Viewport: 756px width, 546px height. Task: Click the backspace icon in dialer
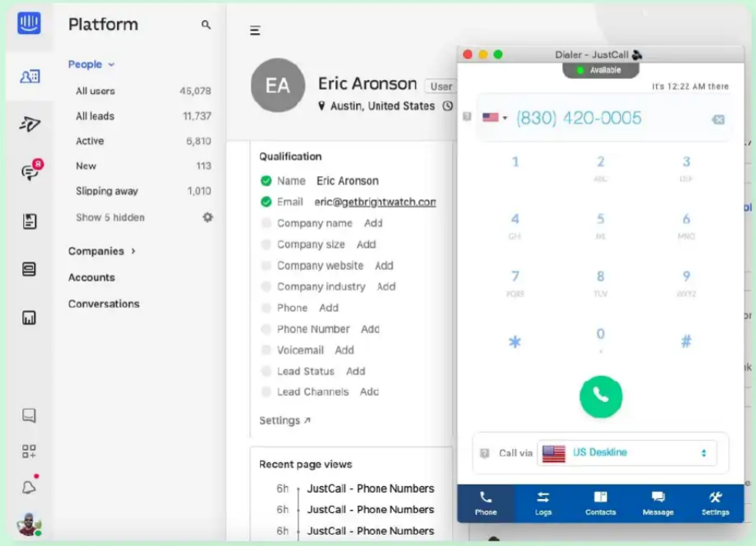(x=718, y=119)
